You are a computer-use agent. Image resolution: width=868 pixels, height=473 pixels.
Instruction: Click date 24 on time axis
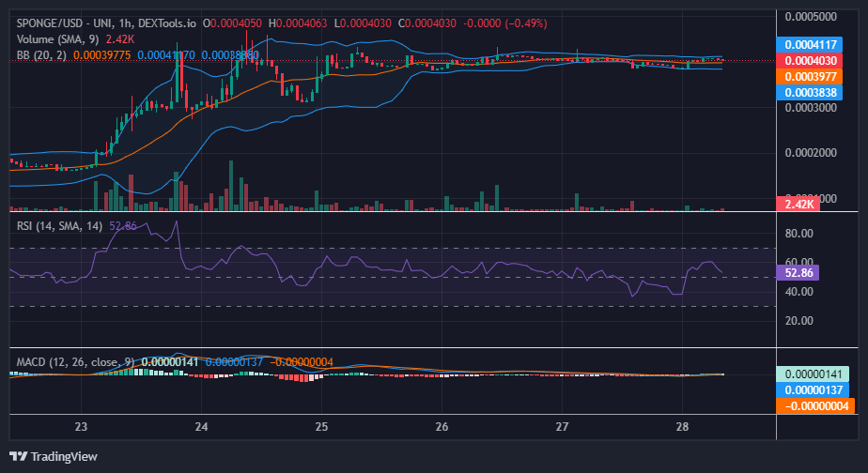[201, 426]
